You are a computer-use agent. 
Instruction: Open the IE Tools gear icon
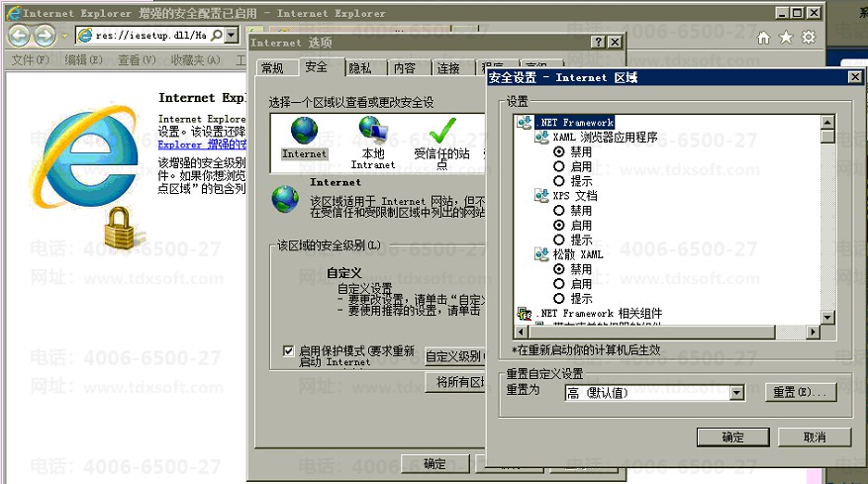click(x=809, y=38)
